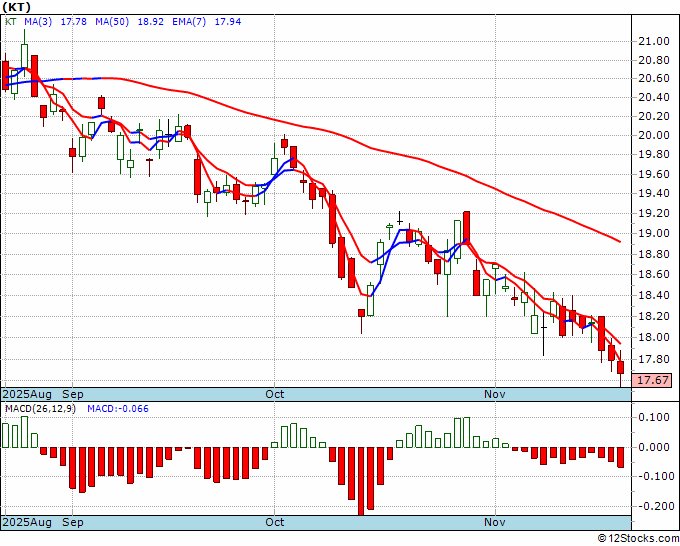Click the 12Stocks.com copyright credit

pyautogui.click(x=638, y=539)
